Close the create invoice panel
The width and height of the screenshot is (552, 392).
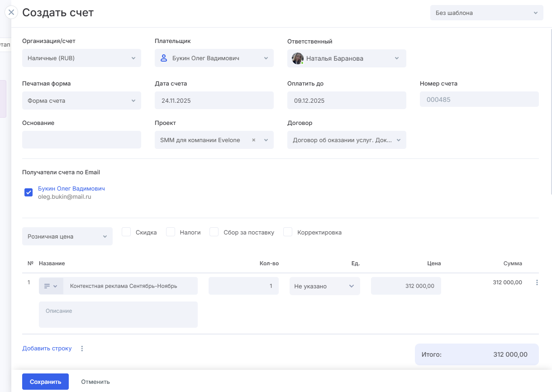pos(11,12)
